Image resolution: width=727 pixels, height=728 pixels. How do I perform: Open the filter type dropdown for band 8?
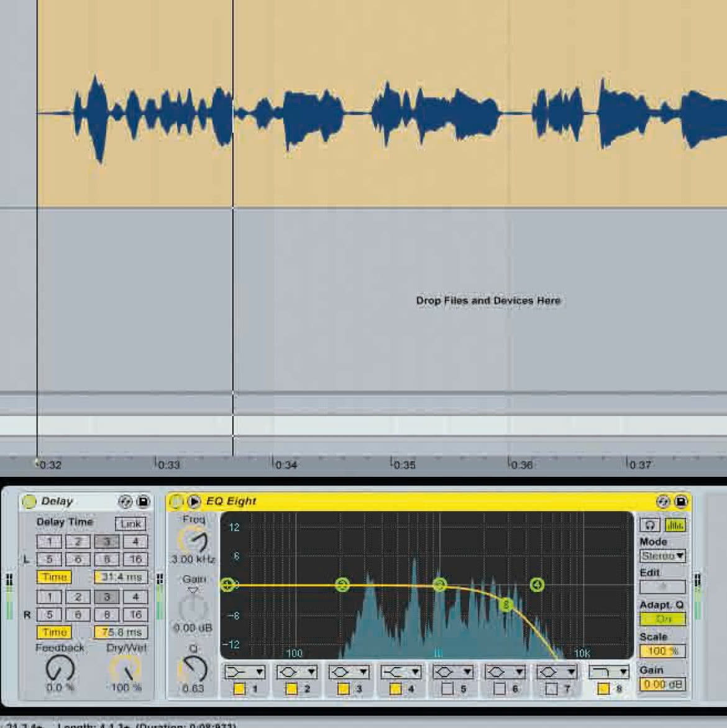point(609,672)
